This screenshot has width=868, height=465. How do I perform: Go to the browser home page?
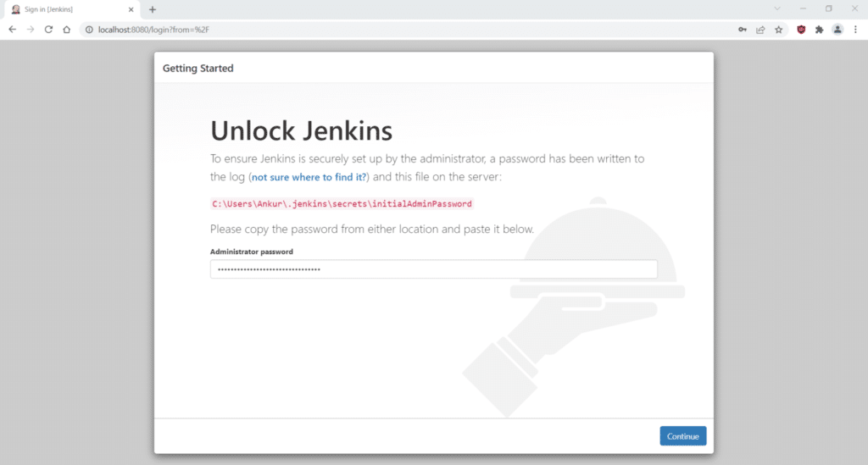(66, 30)
